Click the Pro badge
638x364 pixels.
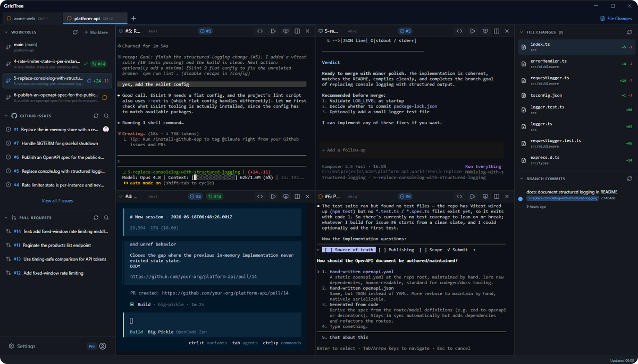[91, 346]
